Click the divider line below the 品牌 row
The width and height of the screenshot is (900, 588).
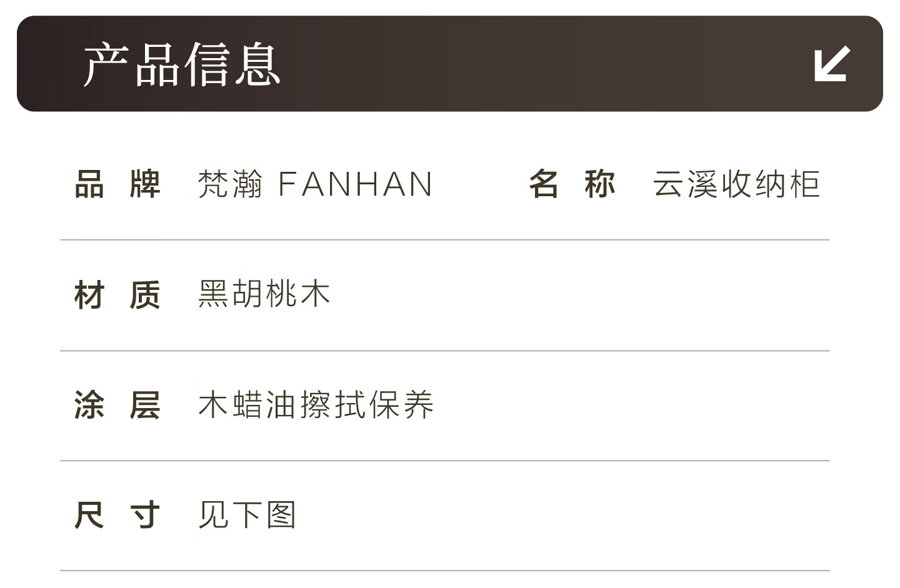coord(445,239)
